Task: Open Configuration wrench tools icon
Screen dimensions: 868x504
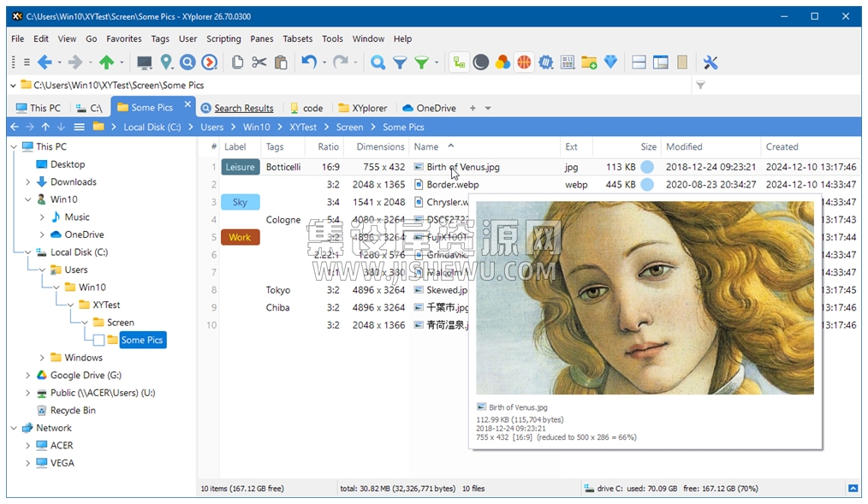Action: coord(710,62)
